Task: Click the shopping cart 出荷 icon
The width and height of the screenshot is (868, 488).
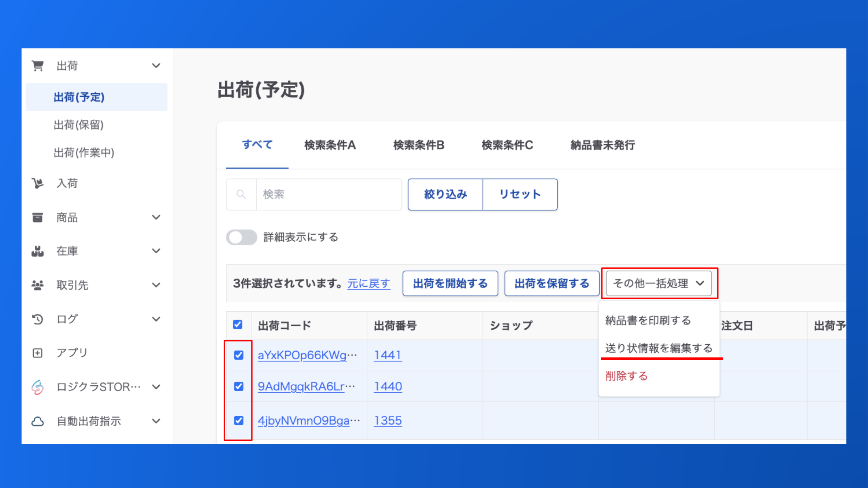Action: (x=37, y=66)
